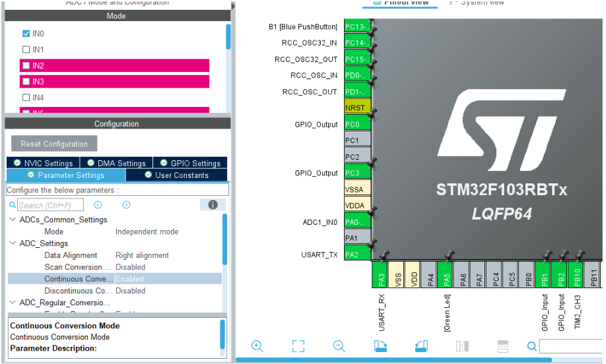Click the Reset Configuration button
Viewport: 606px width, 364px height.
tap(54, 144)
